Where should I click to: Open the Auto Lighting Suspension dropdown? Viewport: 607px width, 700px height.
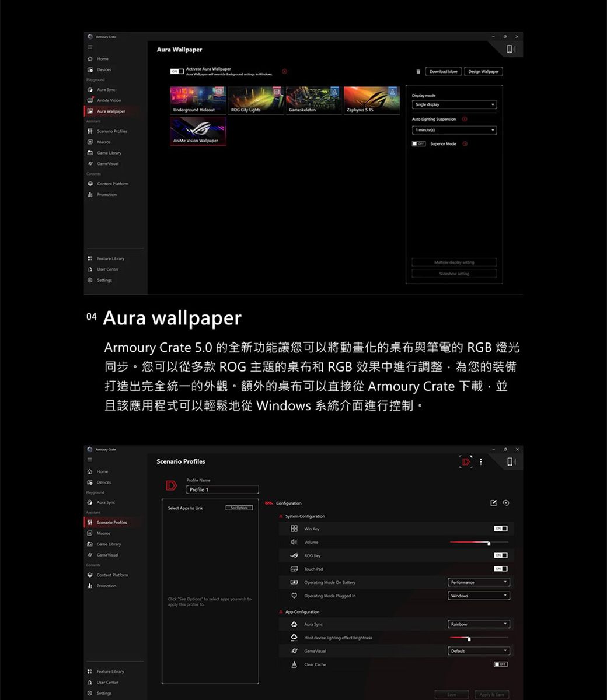tap(454, 130)
